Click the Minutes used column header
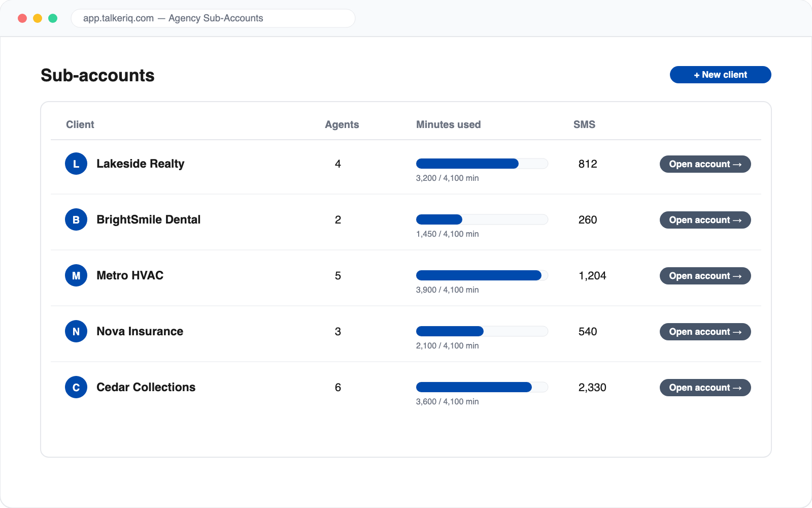The width and height of the screenshot is (812, 508). [449, 124]
